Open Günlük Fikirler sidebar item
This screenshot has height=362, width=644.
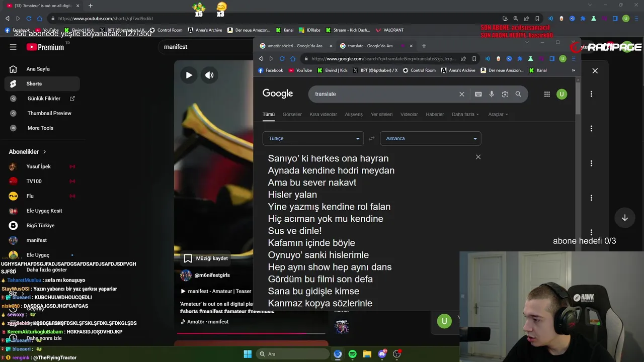tap(42, 99)
